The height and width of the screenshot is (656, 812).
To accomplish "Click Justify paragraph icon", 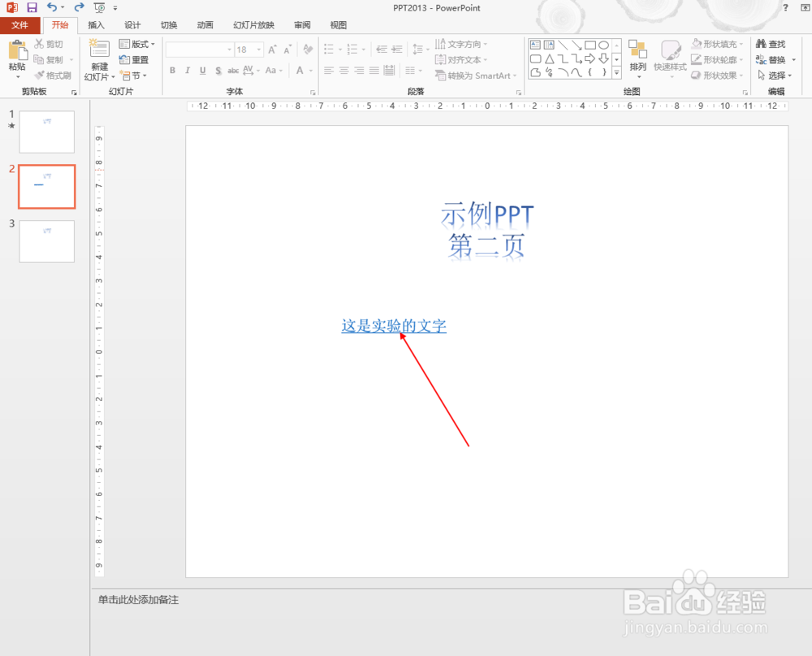I will [374, 71].
